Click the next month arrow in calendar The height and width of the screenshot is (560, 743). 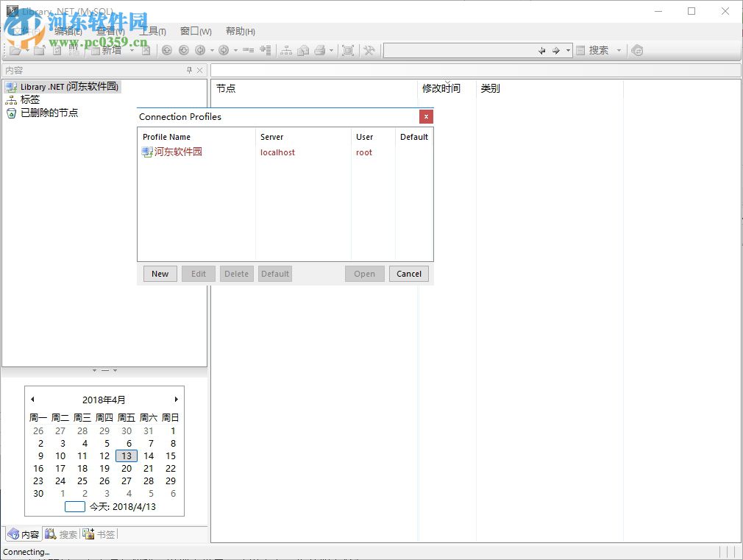[176, 398]
